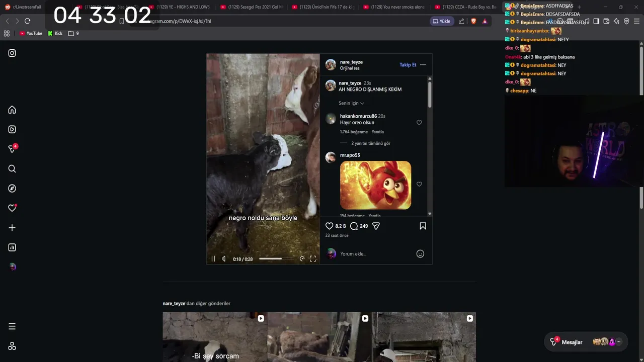This screenshot has height=362, width=644.
Task: Open the first related post thumbnail
Action: coord(214,337)
